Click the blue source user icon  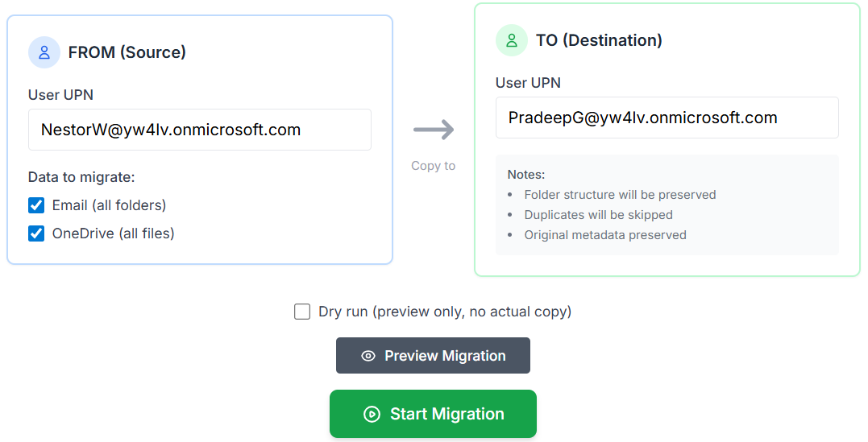pyautogui.click(x=44, y=52)
